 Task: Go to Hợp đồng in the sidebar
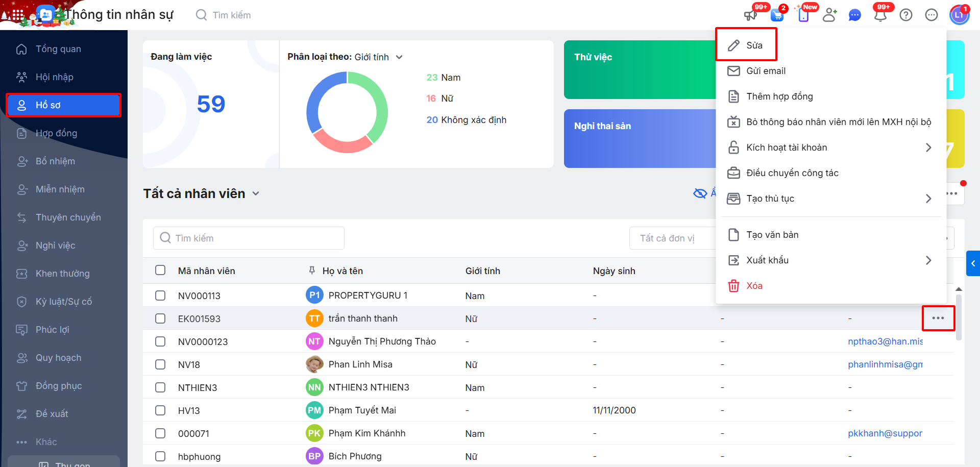56,133
